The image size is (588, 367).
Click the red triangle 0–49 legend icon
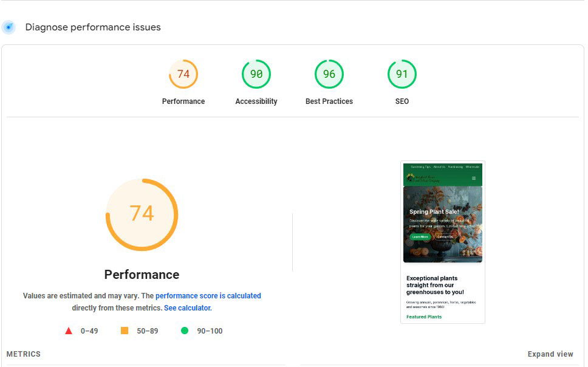tap(69, 331)
